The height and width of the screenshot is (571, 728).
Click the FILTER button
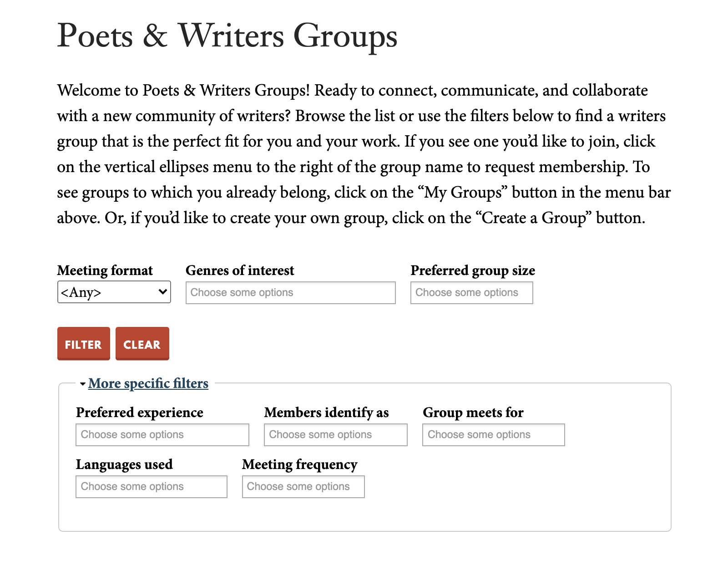click(84, 344)
